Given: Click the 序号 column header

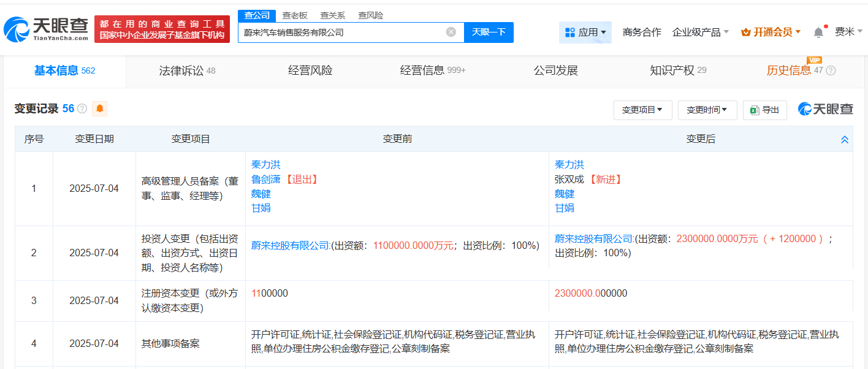Looking at the screenshot, I should click(34, 139).
